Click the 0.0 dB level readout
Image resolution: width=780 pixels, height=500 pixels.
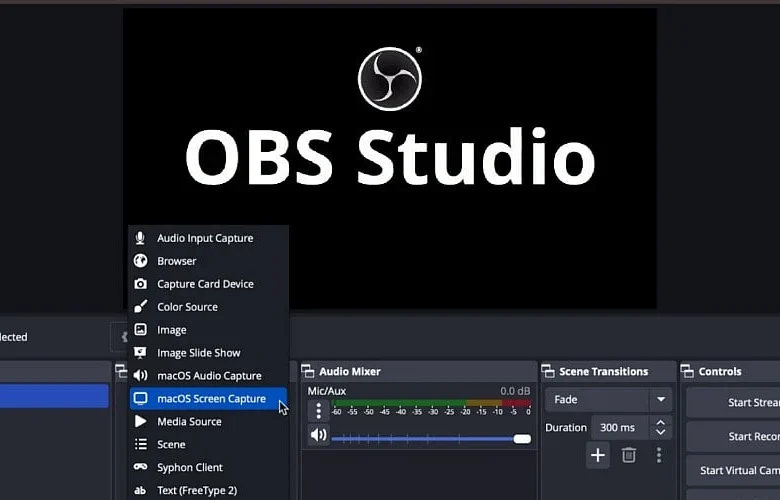pos(515,391)
